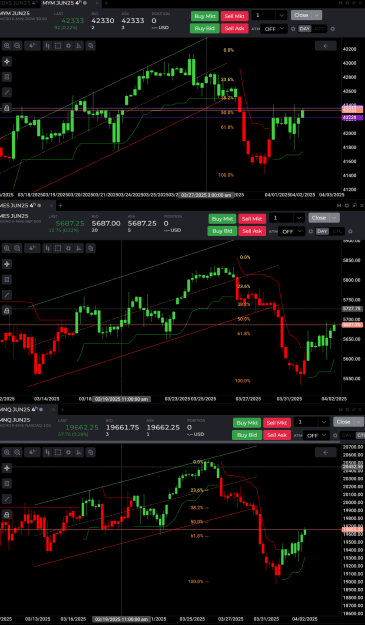365x625 pixels.
Task: Click Sell Ask for MYM JUN25
Action: tap(234, 28)
